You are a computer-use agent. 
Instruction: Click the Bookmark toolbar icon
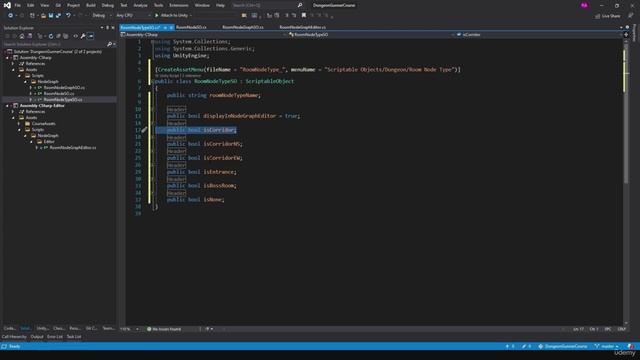pyautogui.click(x=304, y=16)
